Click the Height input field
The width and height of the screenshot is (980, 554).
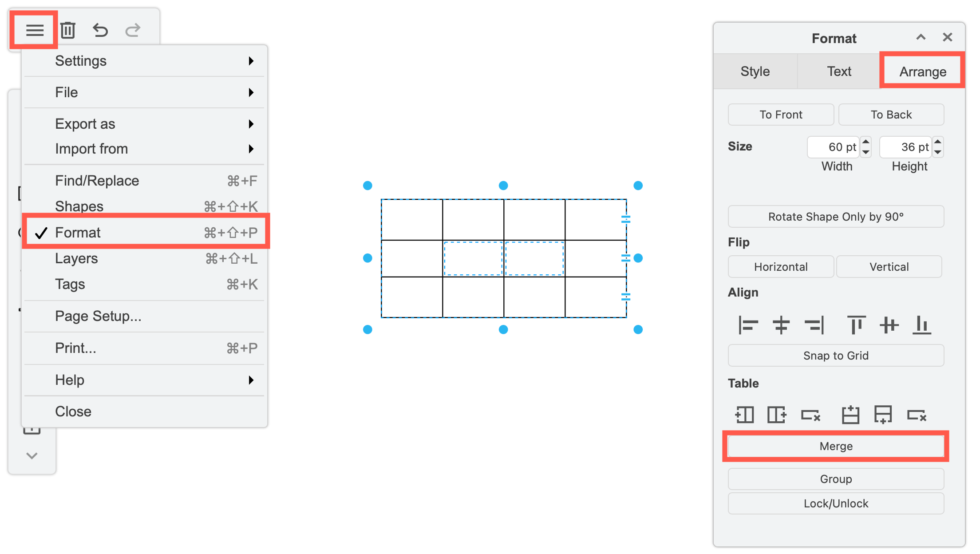point(905,147)
